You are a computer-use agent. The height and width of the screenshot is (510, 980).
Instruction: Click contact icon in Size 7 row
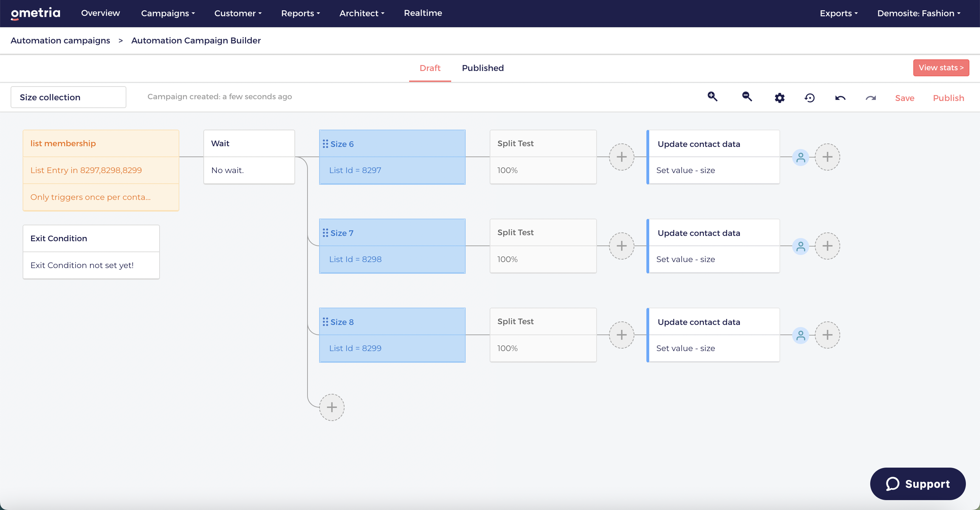[x=800, y=246]
